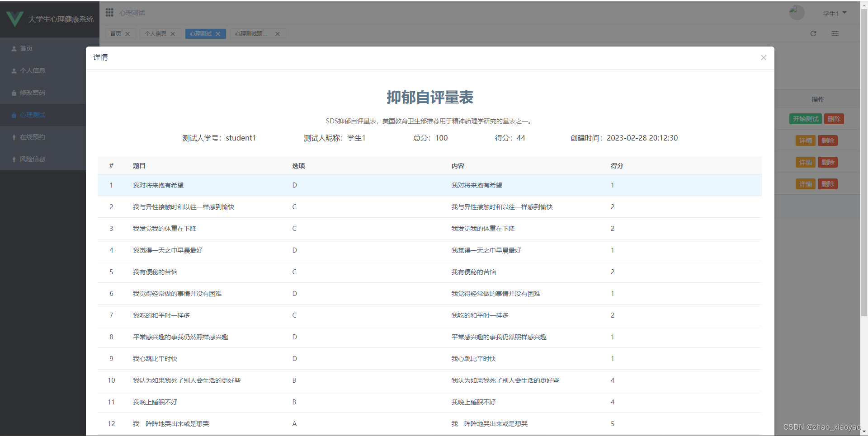Image resolution: width=868 pixels, height=436 pixels.
Task: Click the 测试人学号 student1 text
Action: 219,138
